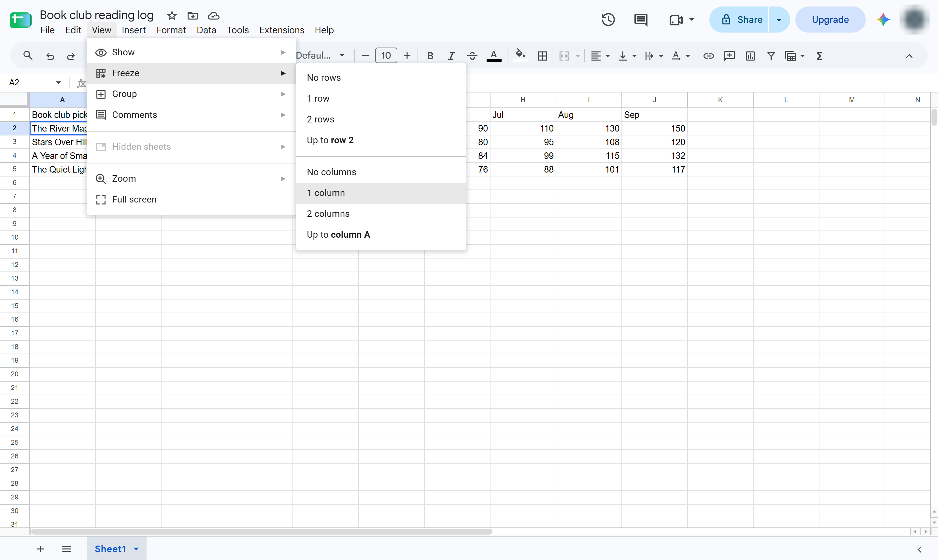Open the Name box dropdown arrow

(x=59, y=82)
